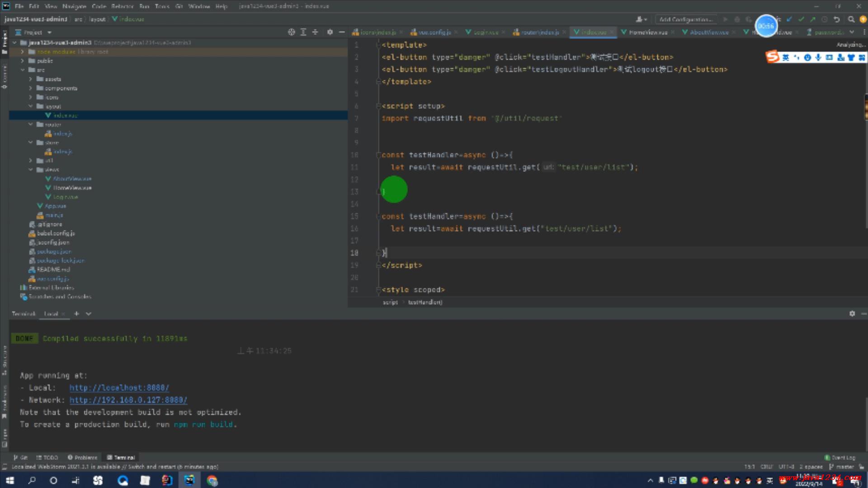Image resolution: width=868 pixels, height=488 pixels.
Task: Add a new terminal session with plus icon
Action: tap(76, 314)
